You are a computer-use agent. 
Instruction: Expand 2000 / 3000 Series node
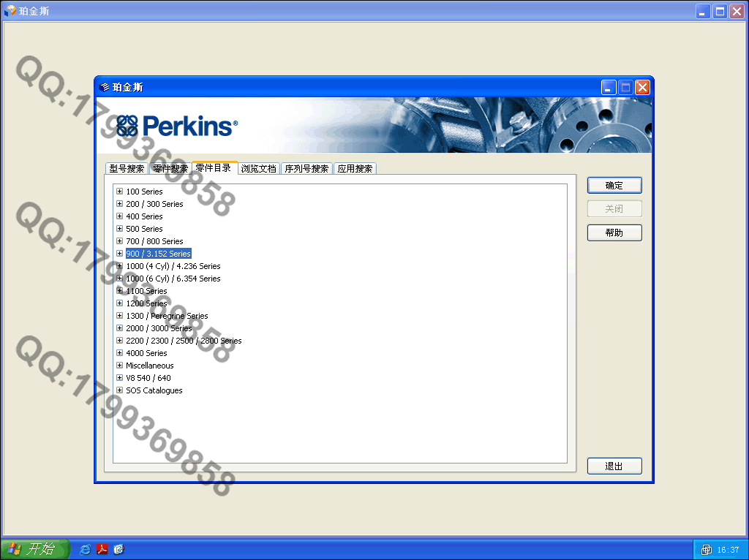tap(119, 328)
